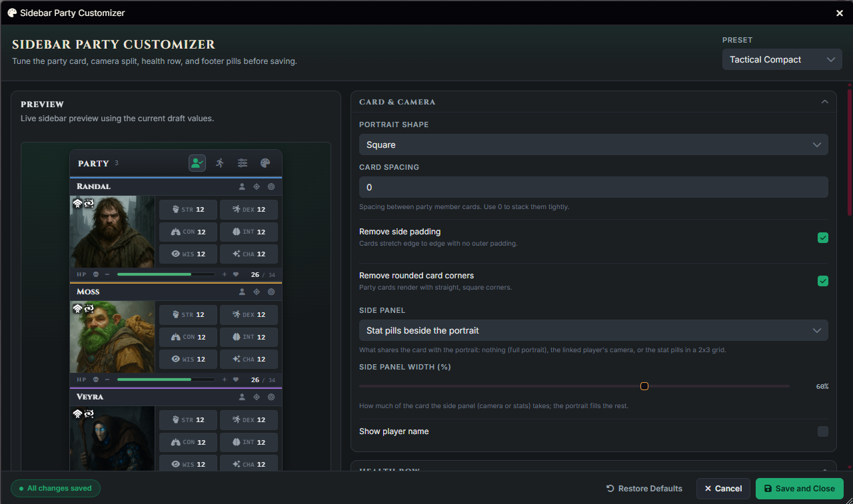Click the rank chevrons badge on Randal's portrait
The image size is (853, 504).
pyautogui.click(x=77, y=203)
